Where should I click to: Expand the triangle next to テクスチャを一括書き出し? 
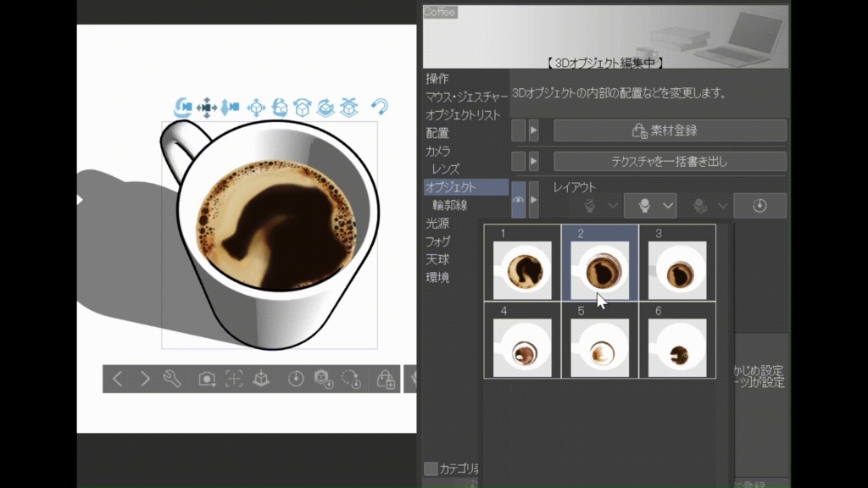[534, 161]
